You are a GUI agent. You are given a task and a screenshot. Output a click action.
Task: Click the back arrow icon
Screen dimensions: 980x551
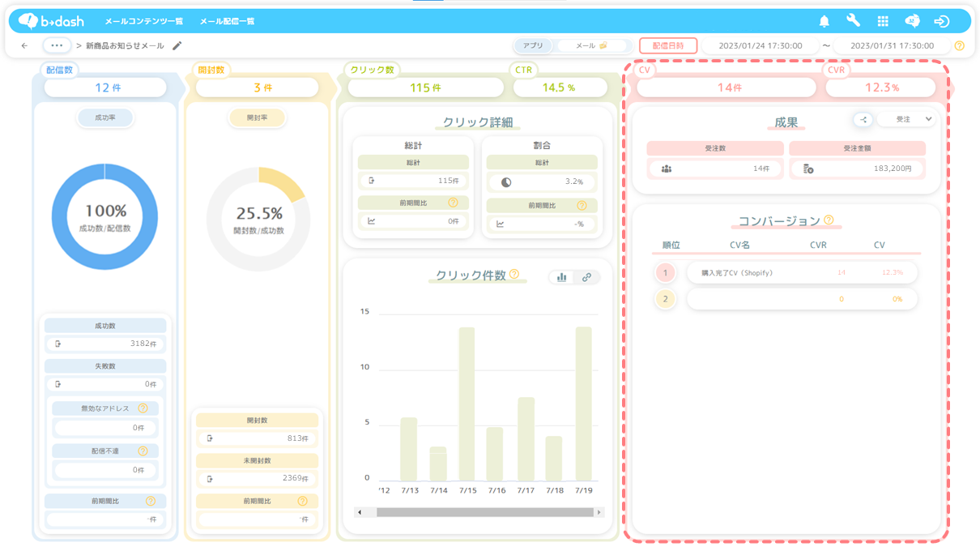(24, 46)
